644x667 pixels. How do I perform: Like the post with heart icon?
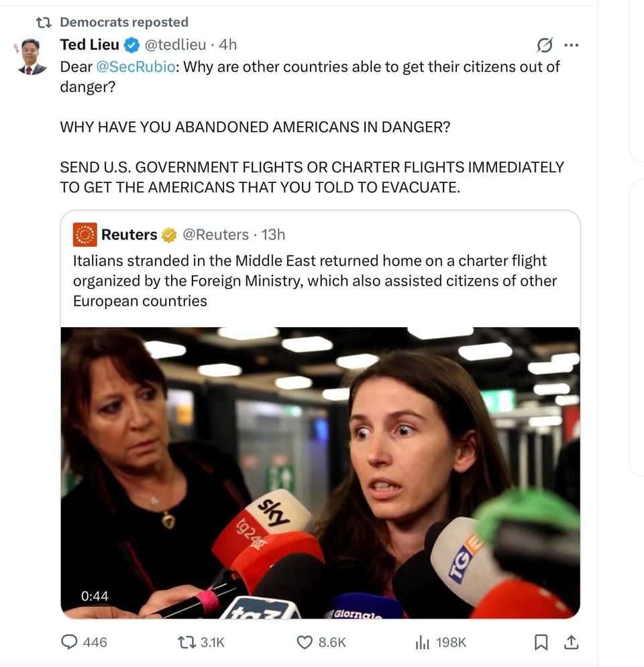tap(305, 642)
